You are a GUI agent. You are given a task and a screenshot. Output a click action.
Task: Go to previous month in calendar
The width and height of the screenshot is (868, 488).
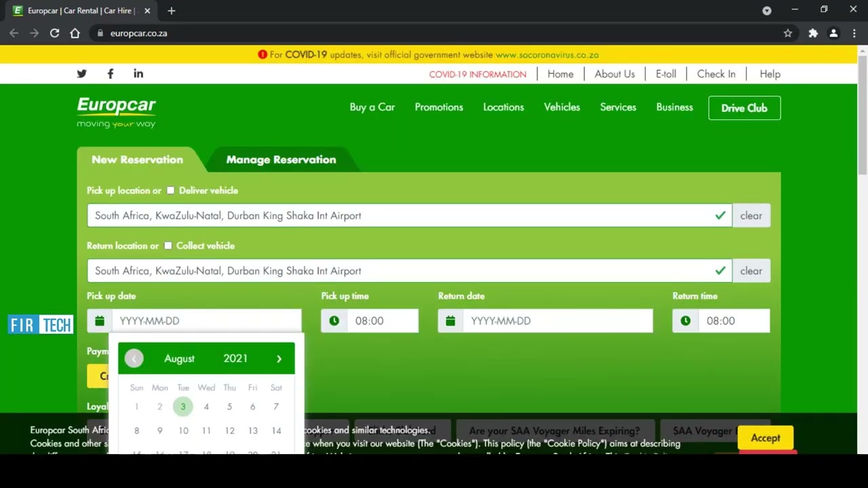[x=134, y=359]
